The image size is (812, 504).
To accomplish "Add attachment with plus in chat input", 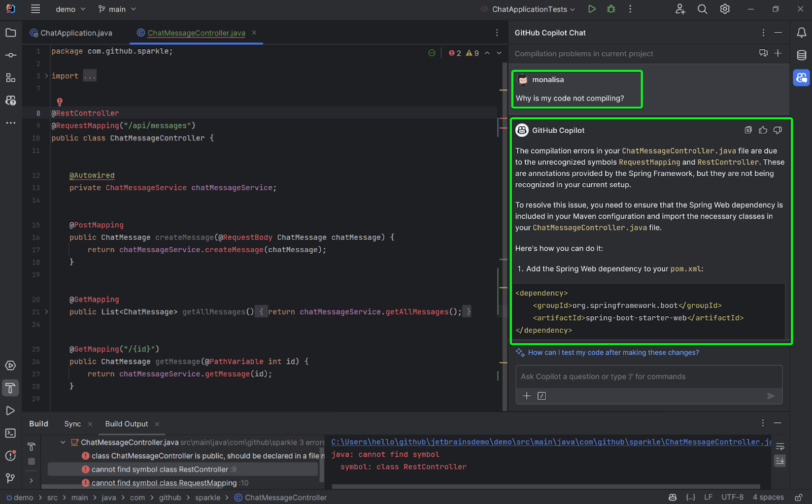I will pos(527,396).
